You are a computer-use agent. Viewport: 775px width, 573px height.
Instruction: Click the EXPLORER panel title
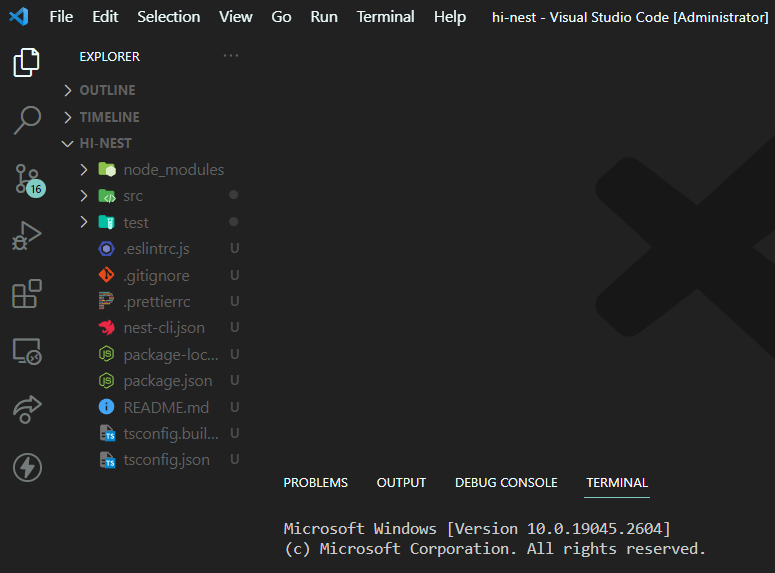click(x=110, y=56)
